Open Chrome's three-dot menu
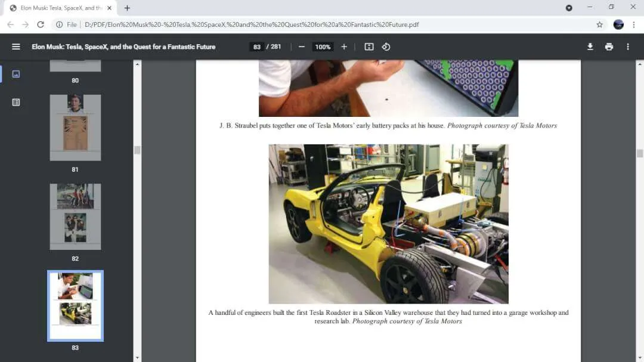The width and height of the screenshot is (644, 362). 634,24
